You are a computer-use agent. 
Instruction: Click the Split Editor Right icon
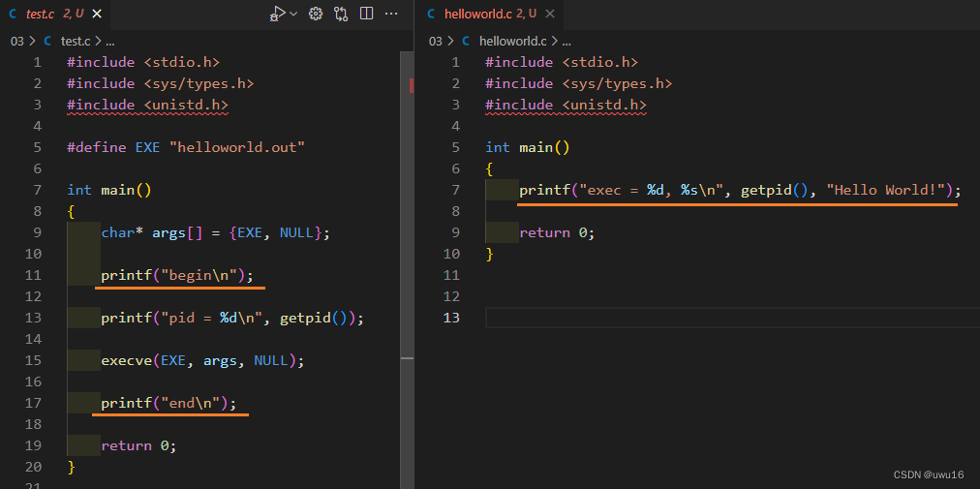(x=367, y=14)
